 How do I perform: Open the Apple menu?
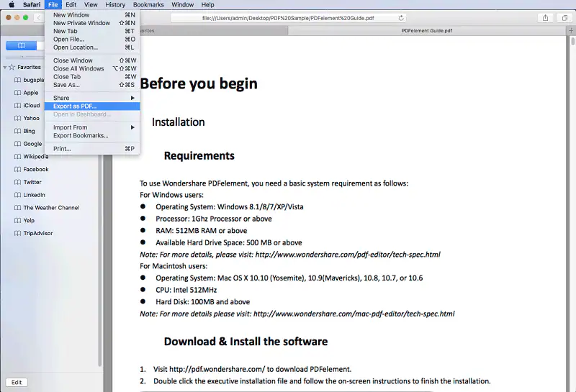tap(12, 5)
